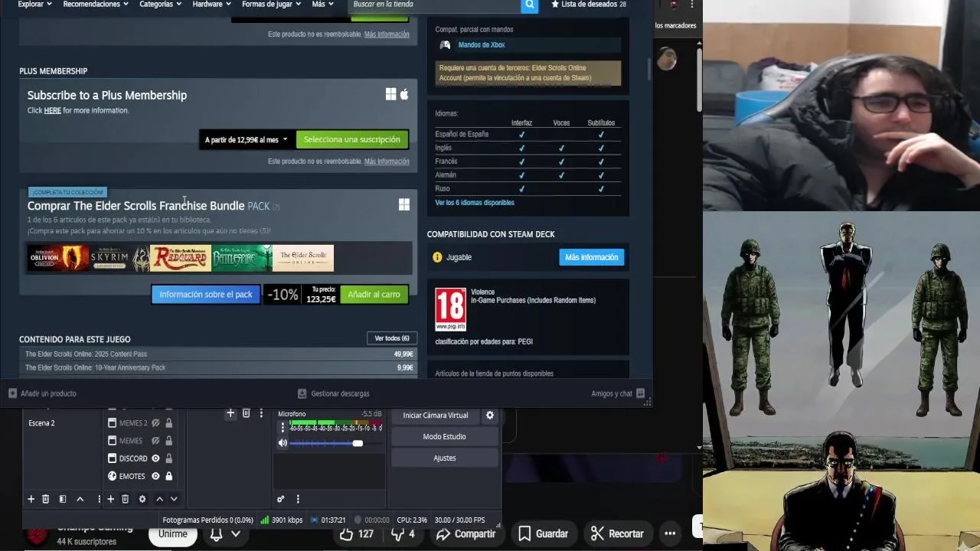Image resolution: width=980 pixels, height=551 pixels.
Task: Open source properties gear in OBS sources toolbar
Action: click(142, 499)
